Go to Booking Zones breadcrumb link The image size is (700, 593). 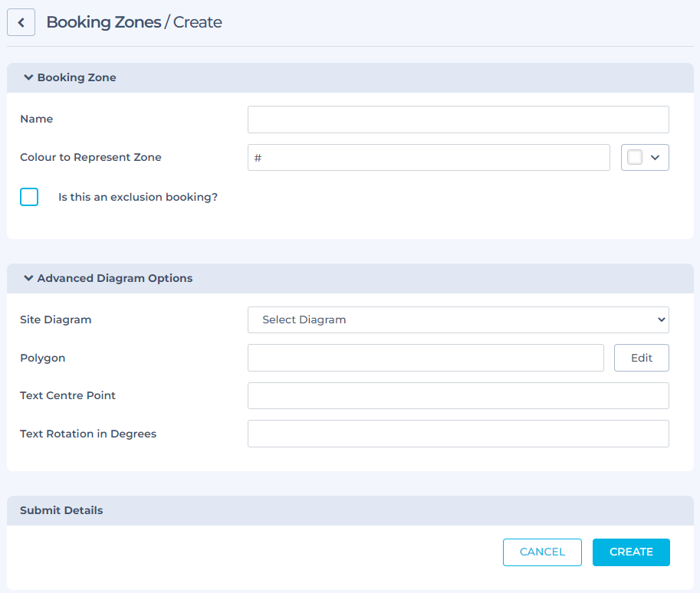pos(104,22)
